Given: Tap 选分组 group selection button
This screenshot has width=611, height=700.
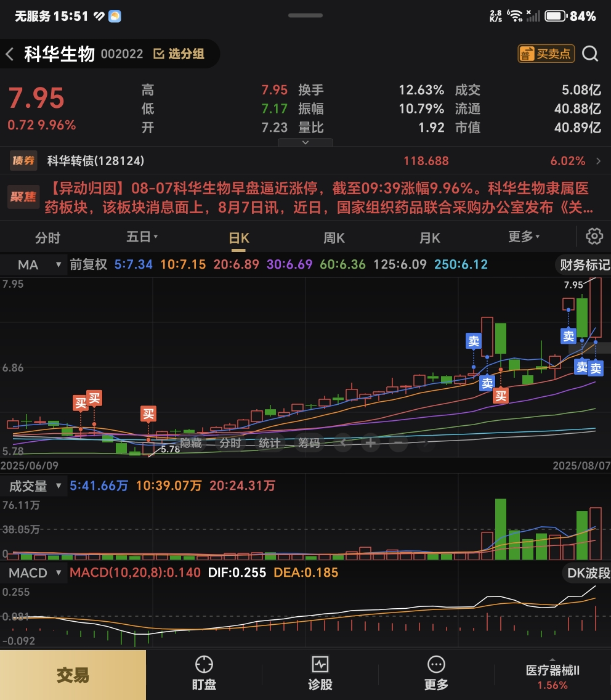Looking at the screenshot, I should point(179,54).
